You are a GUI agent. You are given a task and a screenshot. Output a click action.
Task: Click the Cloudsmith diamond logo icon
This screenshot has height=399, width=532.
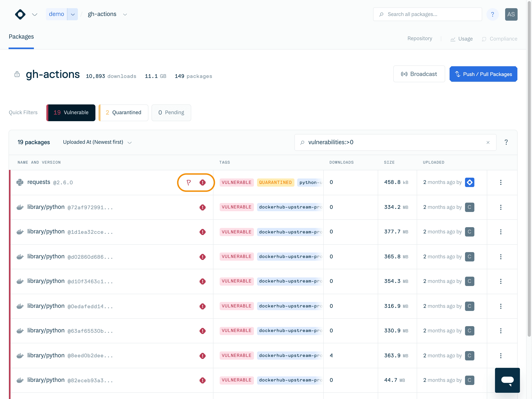pos(20,14)
